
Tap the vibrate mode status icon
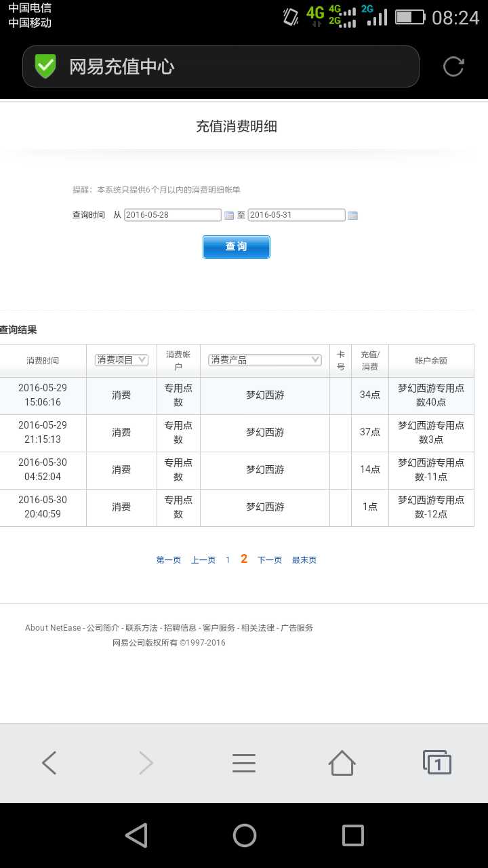[x=291, y=17]
